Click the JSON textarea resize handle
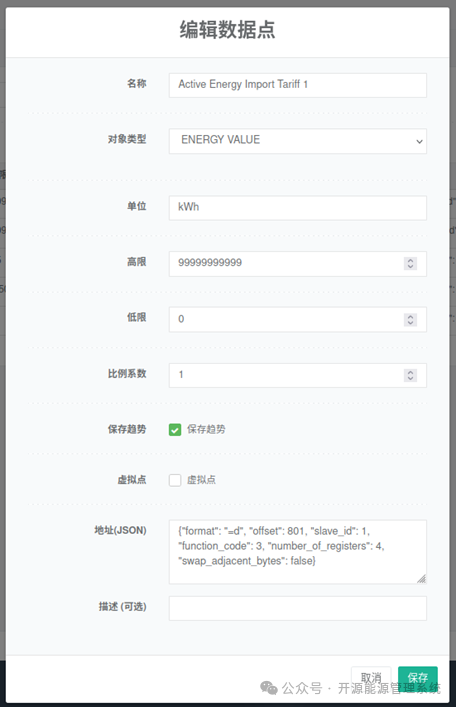 click(421, 579)
